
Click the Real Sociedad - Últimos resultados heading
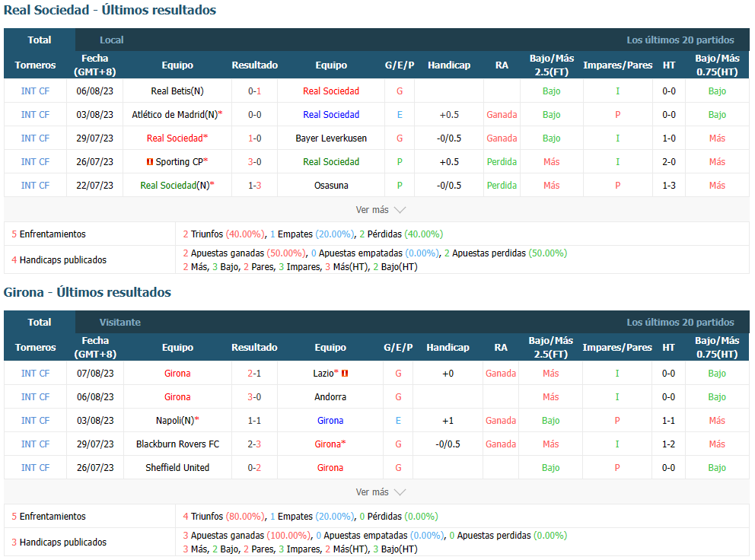(110, 10)
